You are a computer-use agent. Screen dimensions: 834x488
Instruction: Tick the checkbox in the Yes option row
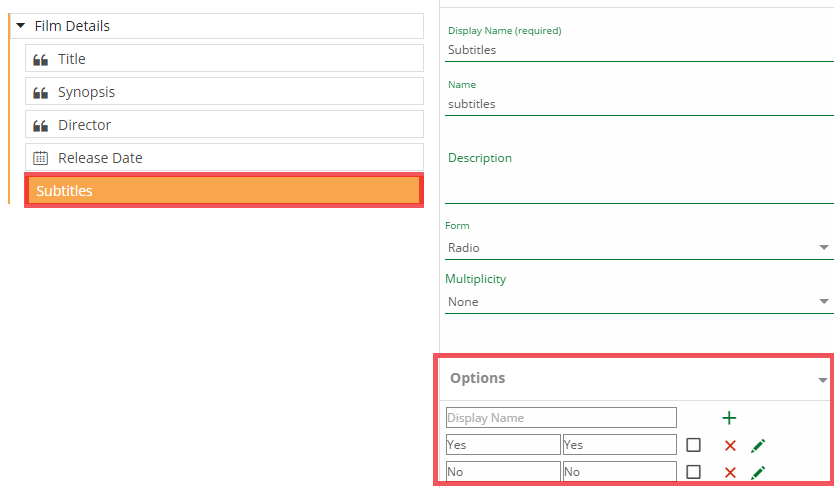pyautogui.click(x=693, y=445)
